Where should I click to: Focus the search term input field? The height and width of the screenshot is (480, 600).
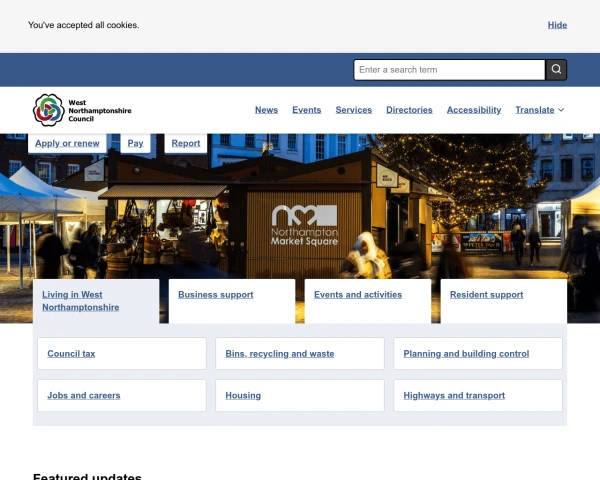(x=449, y=70)
